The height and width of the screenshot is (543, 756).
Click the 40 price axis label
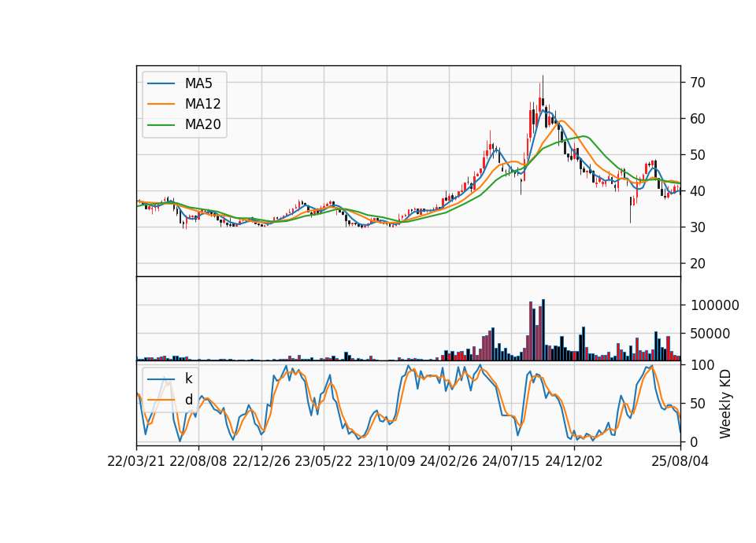click(x=698, y=191)
